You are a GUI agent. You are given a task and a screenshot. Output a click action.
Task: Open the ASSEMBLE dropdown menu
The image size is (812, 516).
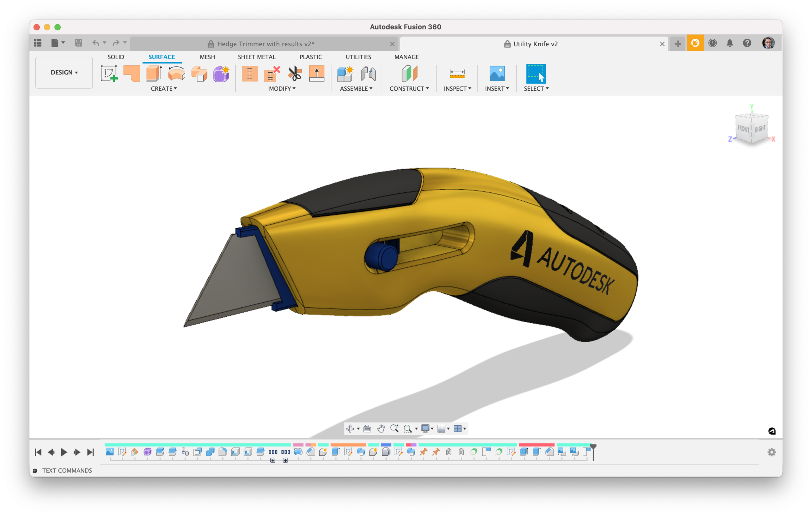[x=356, y=89]
